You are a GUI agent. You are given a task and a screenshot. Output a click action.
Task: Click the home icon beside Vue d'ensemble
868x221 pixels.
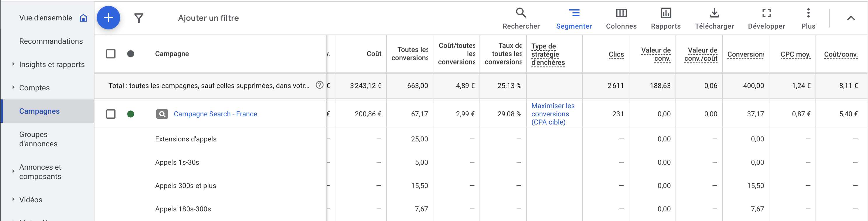tap(83, 18)
